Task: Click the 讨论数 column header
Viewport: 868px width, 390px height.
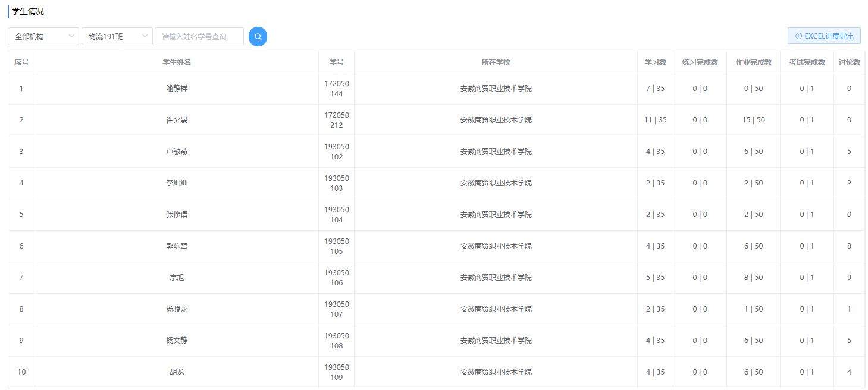Action: (849, 62)
